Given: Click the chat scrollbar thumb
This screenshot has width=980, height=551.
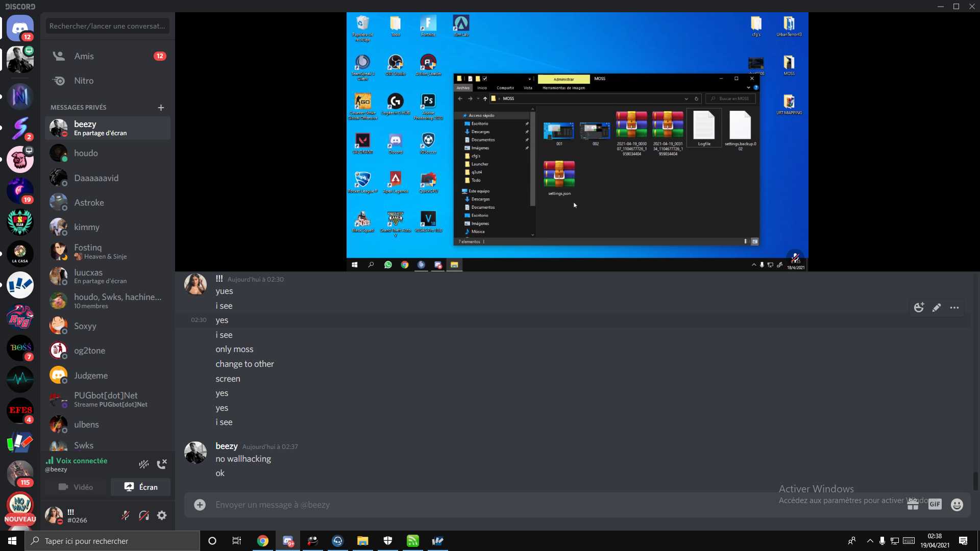Looking at the screenshot, I should (975, 481).
